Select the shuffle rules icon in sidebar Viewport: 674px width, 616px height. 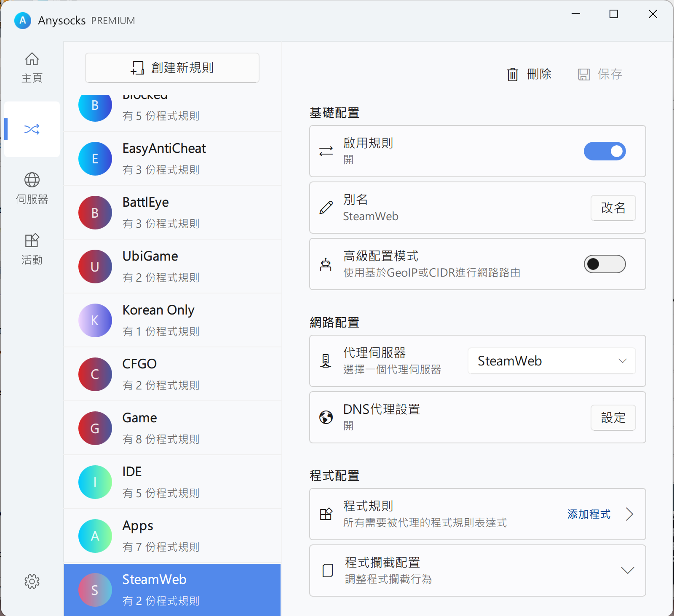coord(32,129)
